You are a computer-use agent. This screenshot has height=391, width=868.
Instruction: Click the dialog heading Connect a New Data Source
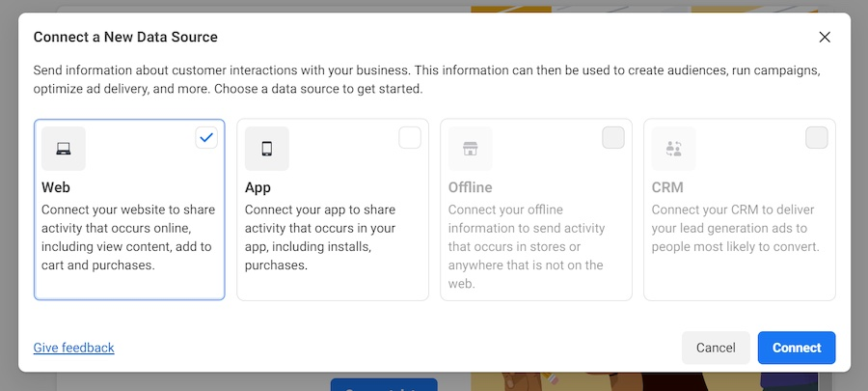click(x=125, y=37)
